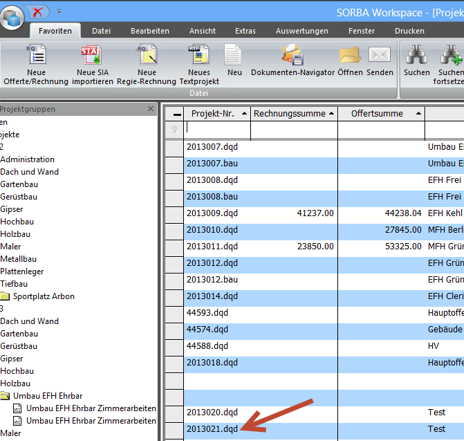Open the Dokumenten-Navigator

[x=293, y=60]
